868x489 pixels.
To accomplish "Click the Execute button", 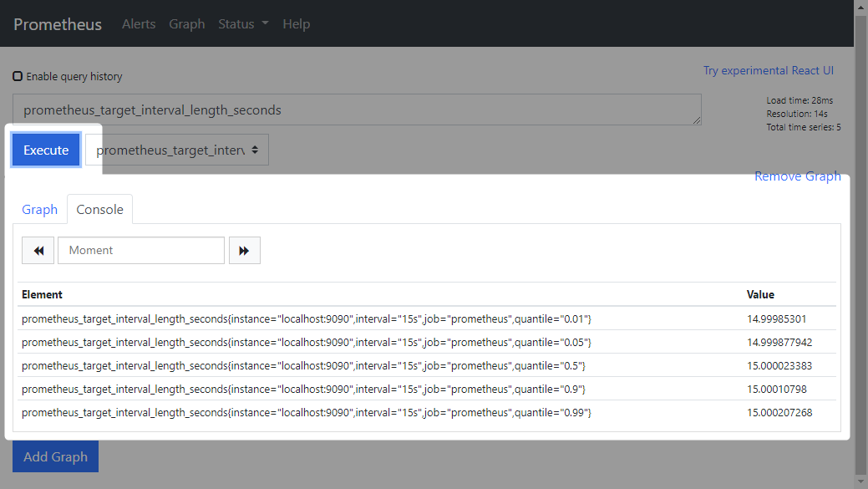I will pos(46,150).
